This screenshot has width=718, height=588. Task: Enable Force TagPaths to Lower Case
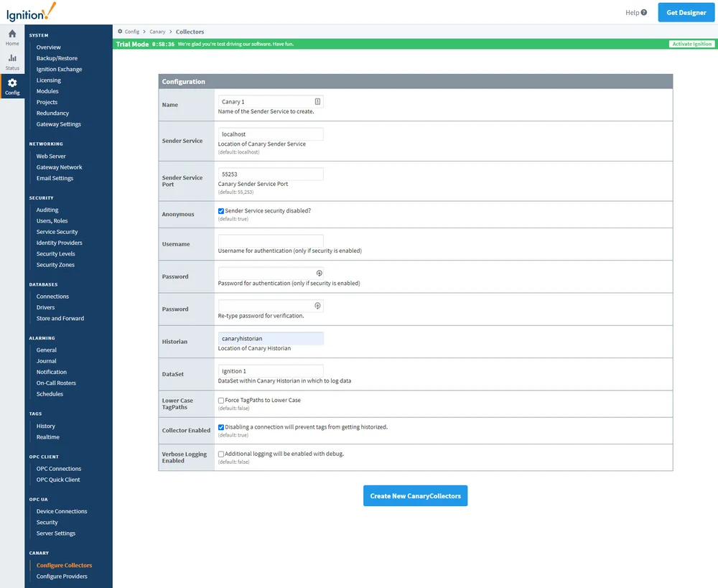[221, 400]
